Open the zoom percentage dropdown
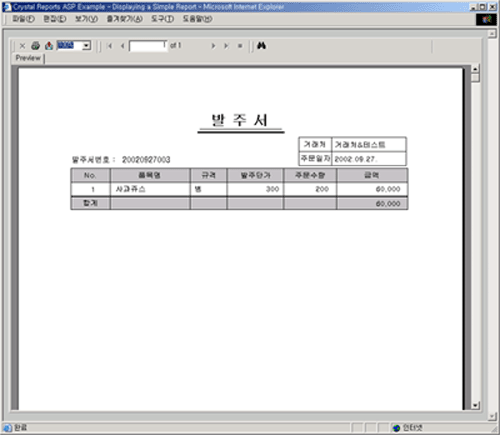The width and height of the screenshot is (500, 435). click(87, 46)
